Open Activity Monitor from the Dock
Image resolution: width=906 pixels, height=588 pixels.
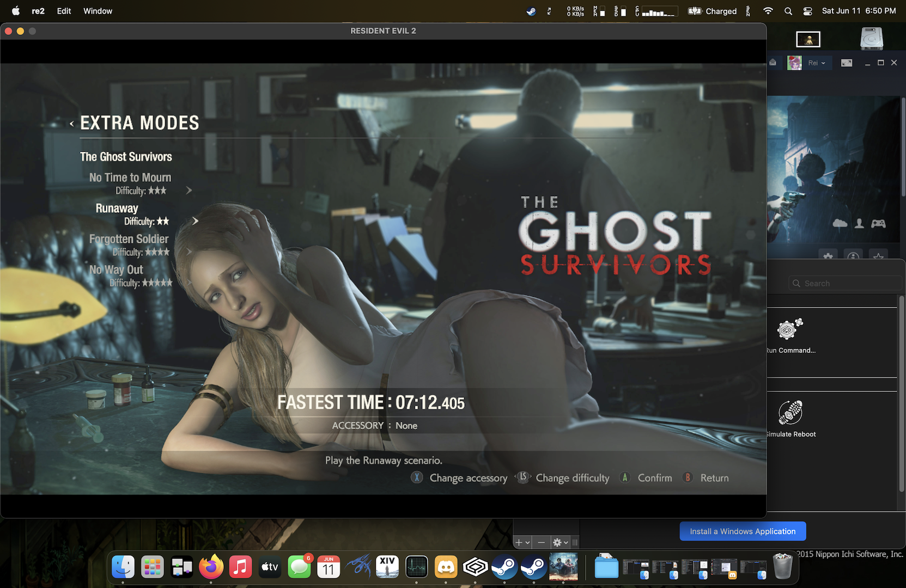417,567
